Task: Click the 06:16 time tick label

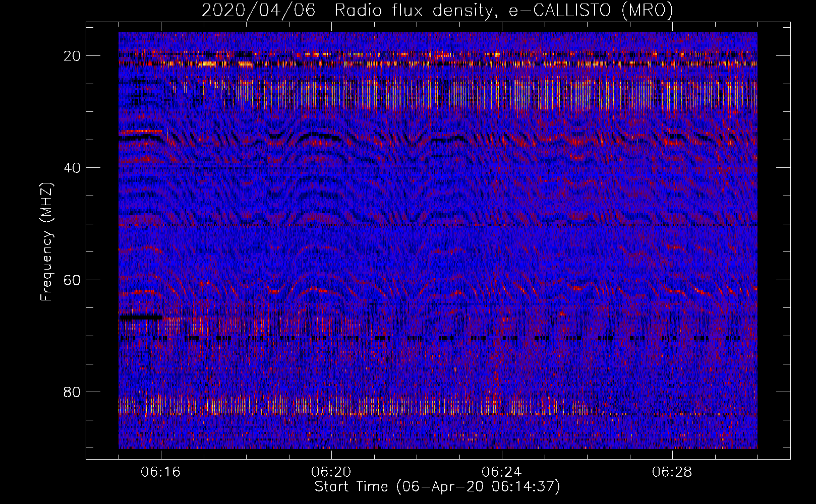Action: [161, 472]
